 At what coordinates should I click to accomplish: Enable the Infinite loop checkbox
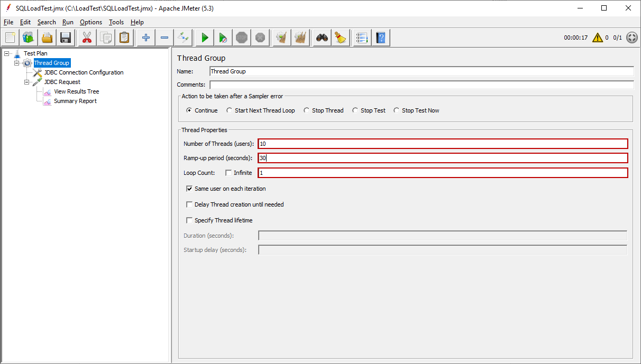coord(228,173)
